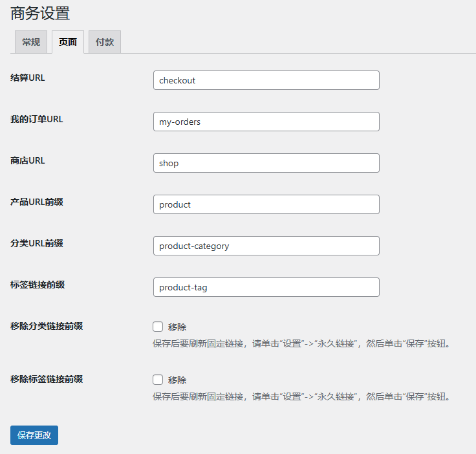Viewport: 476px width, 454px height.
Task: Enable the 移除分类链接前缀 checkbox
Action: [x=158, y=327]
